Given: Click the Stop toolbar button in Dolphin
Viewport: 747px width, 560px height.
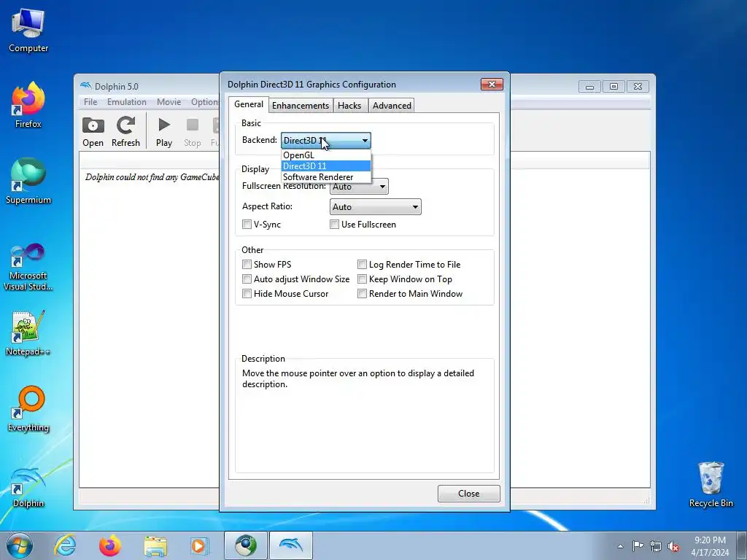Looking at the screenshot, I should (x=193, y=131).
